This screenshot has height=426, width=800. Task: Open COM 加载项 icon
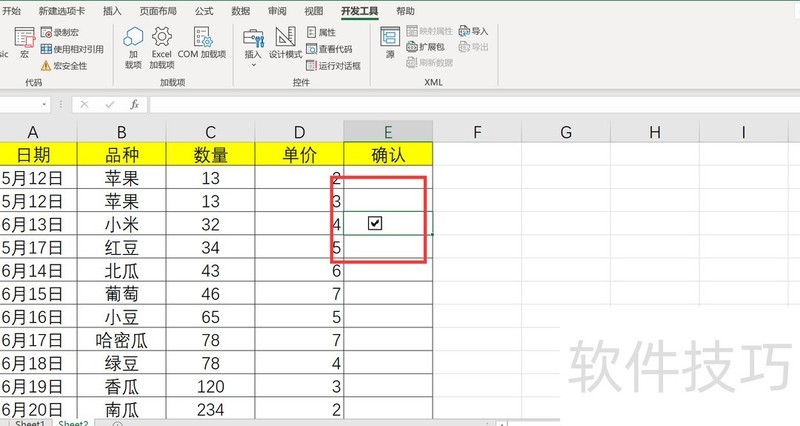click(x=202, y=37)
